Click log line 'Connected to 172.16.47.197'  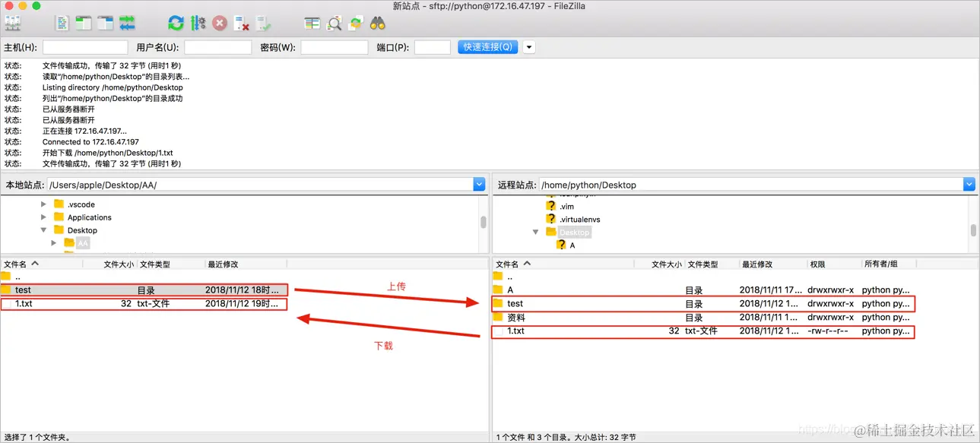90,142
